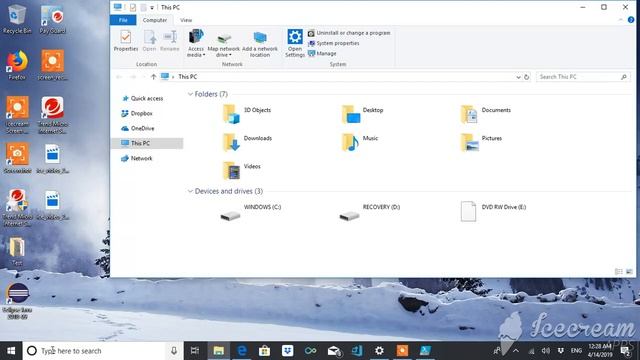
Task: Select Quick access in navigation pane
Action: tap(142, 98)
